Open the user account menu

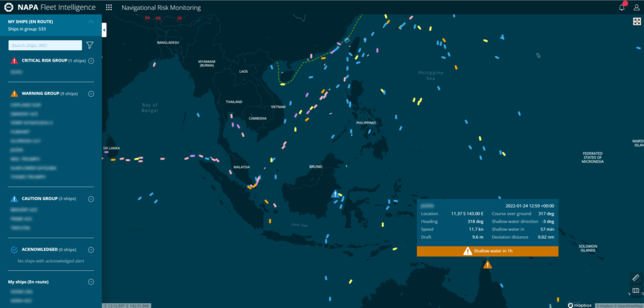(636, 8)
